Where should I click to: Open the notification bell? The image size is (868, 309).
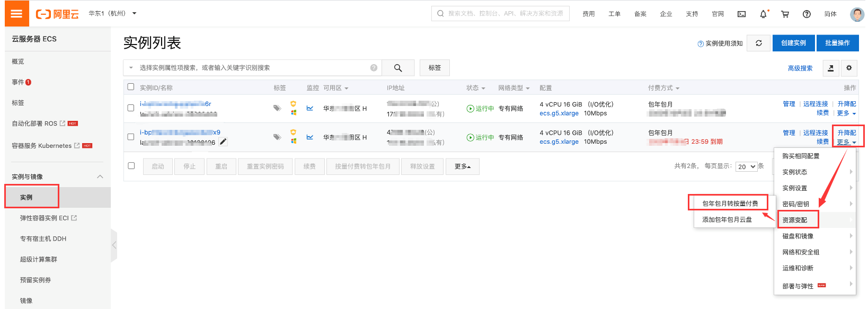coord(763,14)
